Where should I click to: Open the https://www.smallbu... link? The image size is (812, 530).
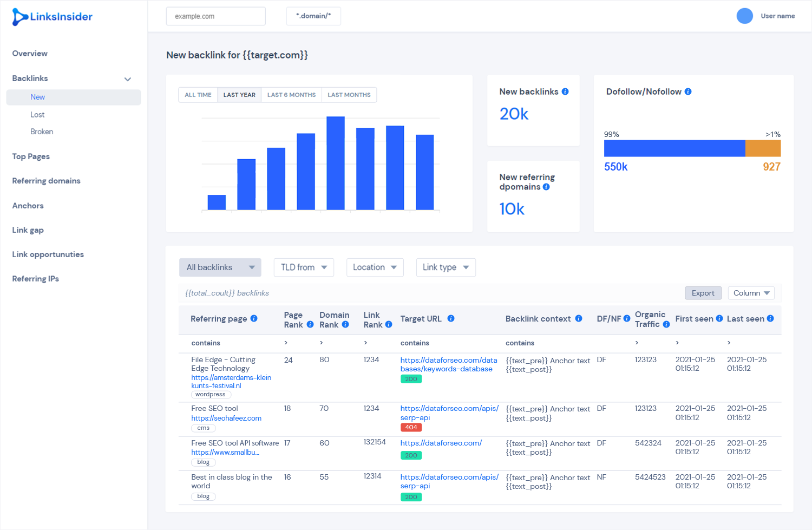click(225, 453)
